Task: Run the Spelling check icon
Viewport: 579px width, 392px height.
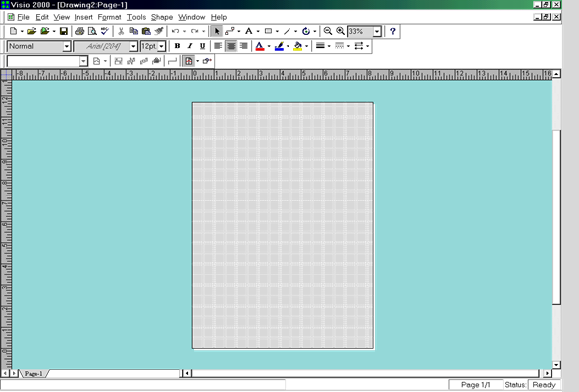Action: click(105, 31)
